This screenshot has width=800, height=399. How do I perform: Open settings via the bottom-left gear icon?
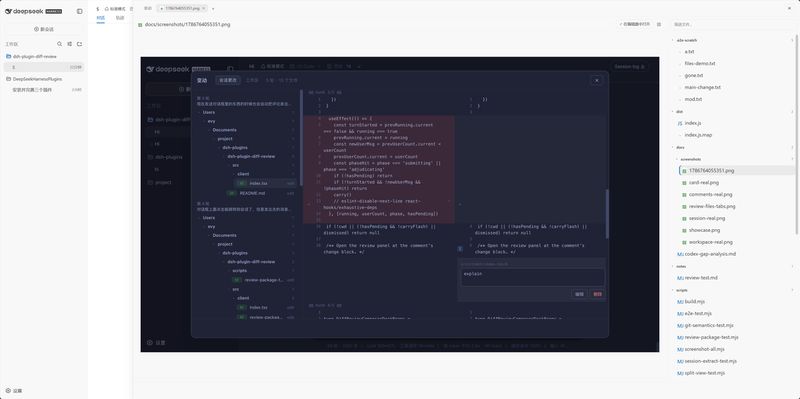point(8,390)
